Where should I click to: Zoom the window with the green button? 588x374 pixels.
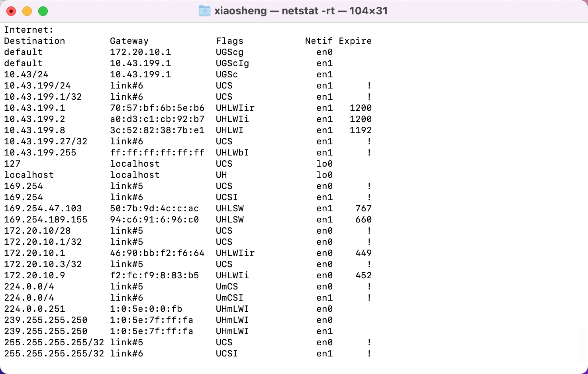point(43,11)
